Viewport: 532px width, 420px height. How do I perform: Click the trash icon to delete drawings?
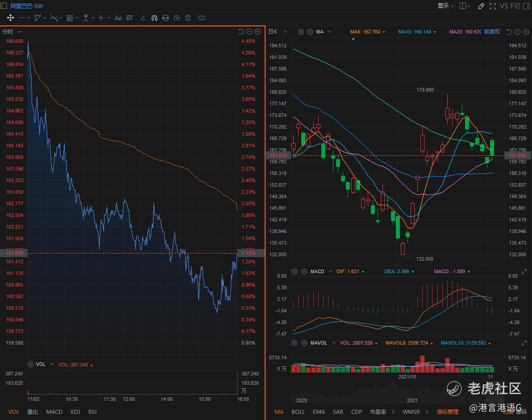[188, 18]
